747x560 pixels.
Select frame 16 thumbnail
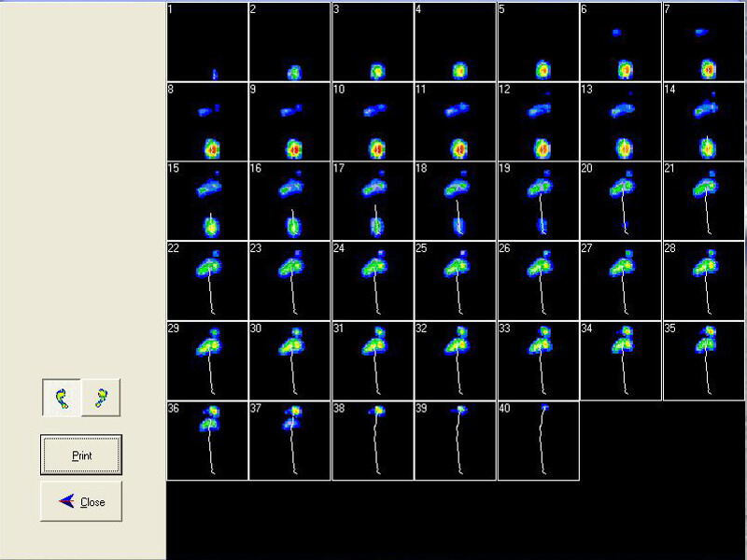[289, 201]
